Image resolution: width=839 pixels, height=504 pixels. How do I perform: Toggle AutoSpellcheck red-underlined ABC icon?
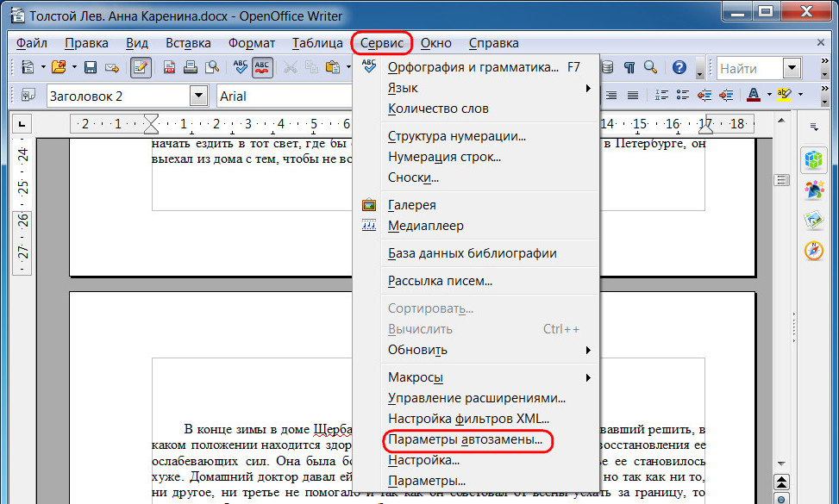coord(262,68)
